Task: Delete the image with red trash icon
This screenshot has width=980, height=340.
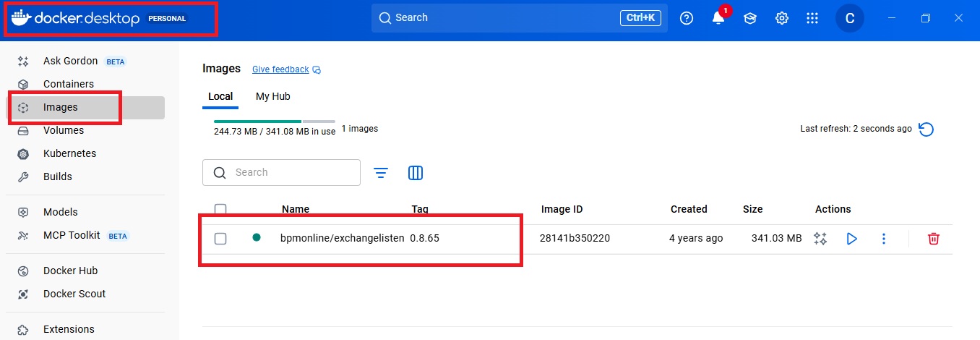Action: 934,239
